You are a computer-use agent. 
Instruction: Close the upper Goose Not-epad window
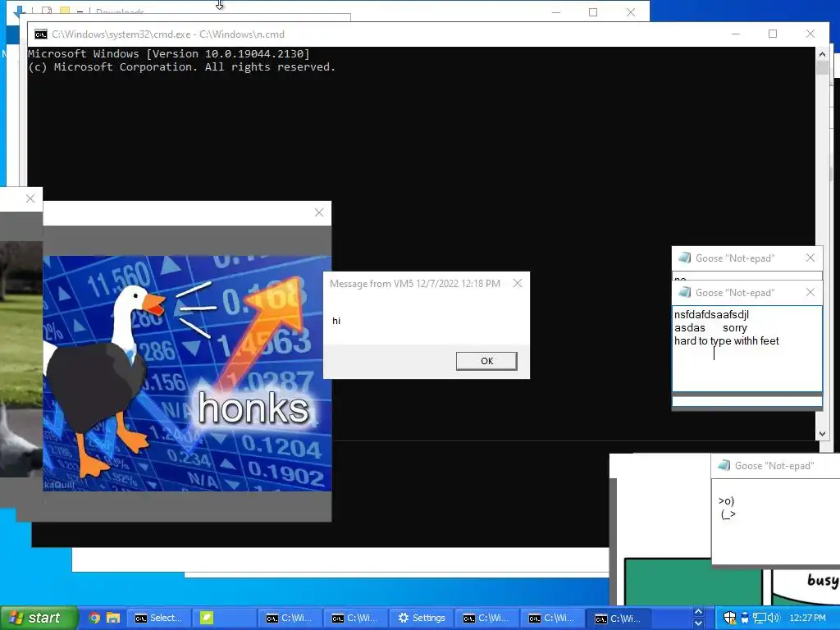tap(810, 258)
